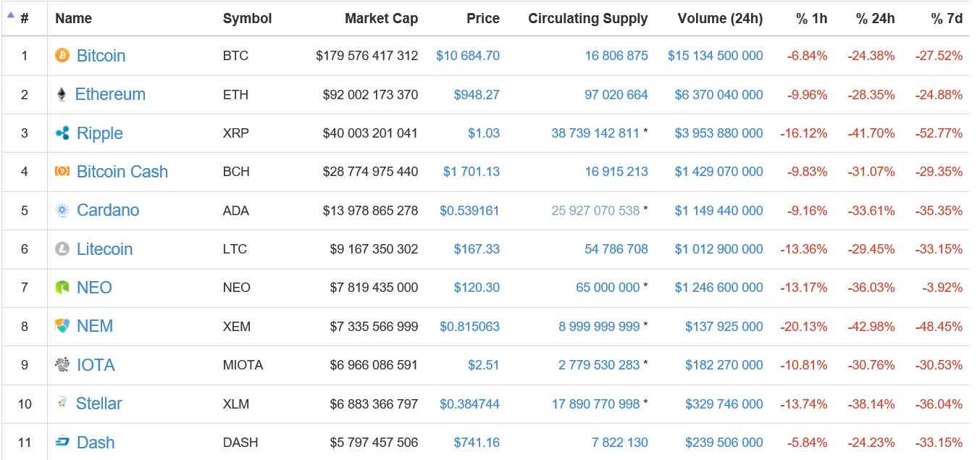Open the Ethereum name link
980x460 pixels.
tap(110, 94)
